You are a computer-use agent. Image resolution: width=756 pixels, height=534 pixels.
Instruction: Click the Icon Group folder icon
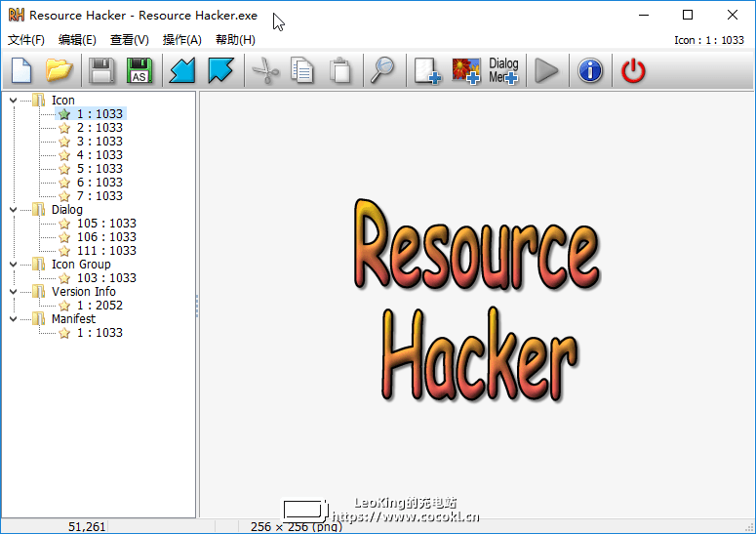click(x=39, y=265)
